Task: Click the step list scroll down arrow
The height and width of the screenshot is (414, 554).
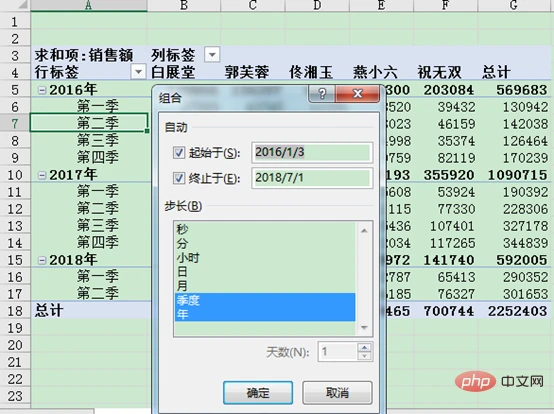Action: point(364,328)
